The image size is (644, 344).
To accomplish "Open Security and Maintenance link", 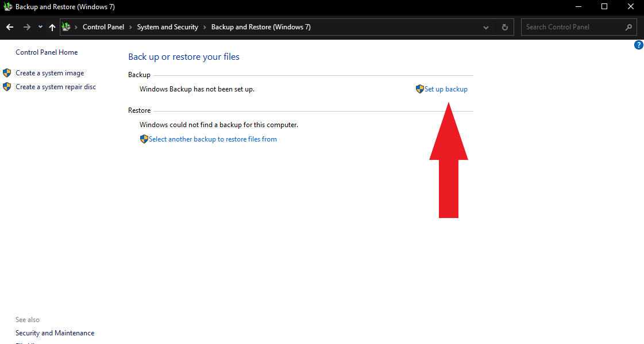I will pyautogui.click(x=55, y=333).
